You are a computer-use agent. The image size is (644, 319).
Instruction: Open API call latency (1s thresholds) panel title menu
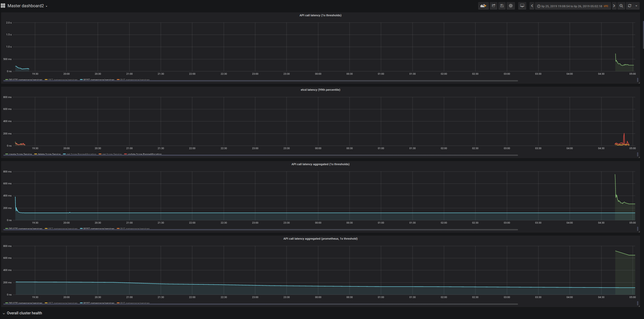tap(320, 15)
